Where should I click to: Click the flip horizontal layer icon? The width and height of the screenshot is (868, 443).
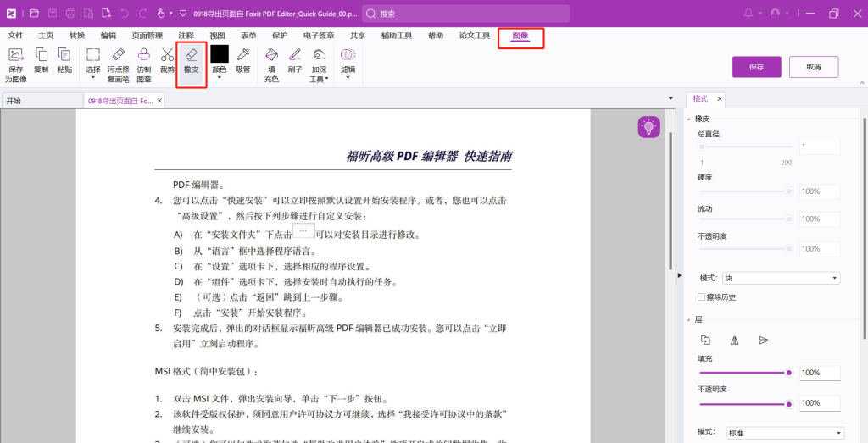click(x=735, y=341)
